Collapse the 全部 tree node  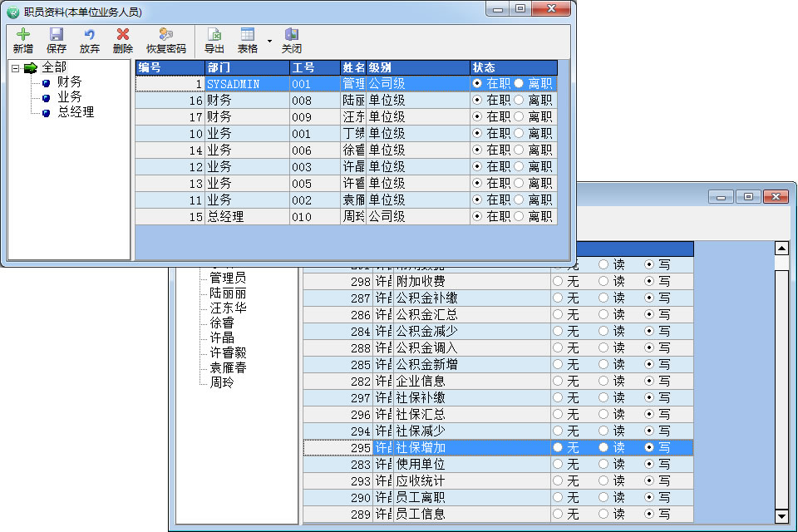(x=16, y=67)
